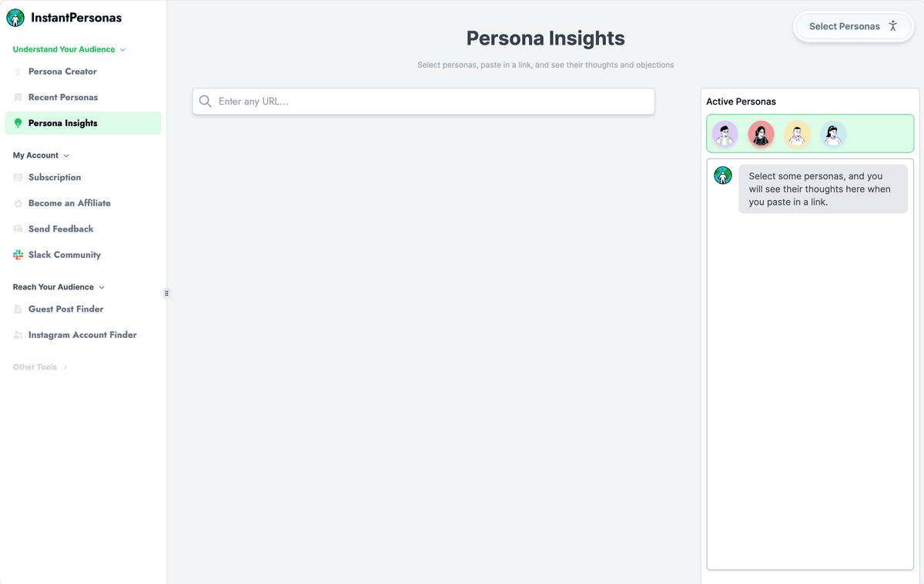Click the Send Feedback speech bubble icon

pos(17,229)
